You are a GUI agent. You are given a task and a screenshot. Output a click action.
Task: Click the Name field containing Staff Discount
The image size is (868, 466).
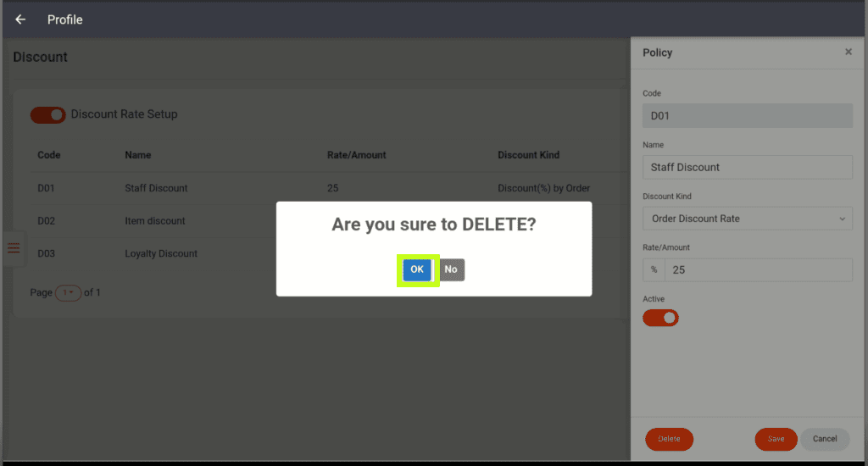pyautogui.click(x=747, y=167)
